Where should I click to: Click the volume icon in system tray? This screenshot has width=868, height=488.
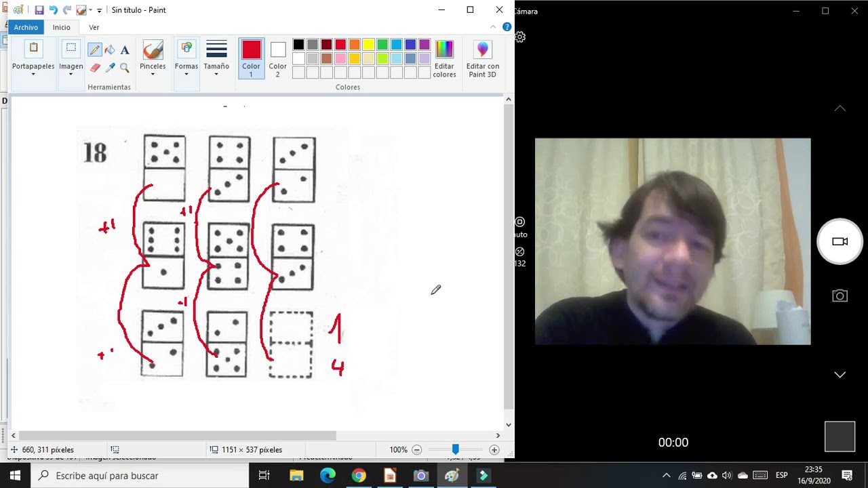pos(727,475)
